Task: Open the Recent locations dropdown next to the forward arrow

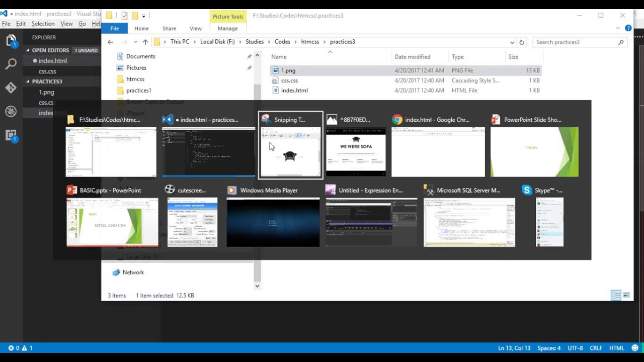Action: (135, 42)
